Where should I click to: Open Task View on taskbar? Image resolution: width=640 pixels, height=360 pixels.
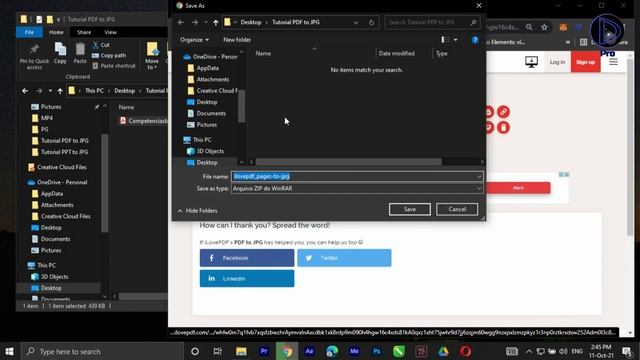pos(217,351)
